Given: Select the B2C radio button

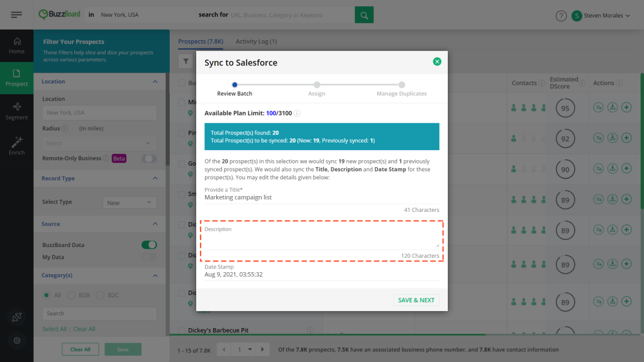Looking at the screenshot, I should point(100,295).
